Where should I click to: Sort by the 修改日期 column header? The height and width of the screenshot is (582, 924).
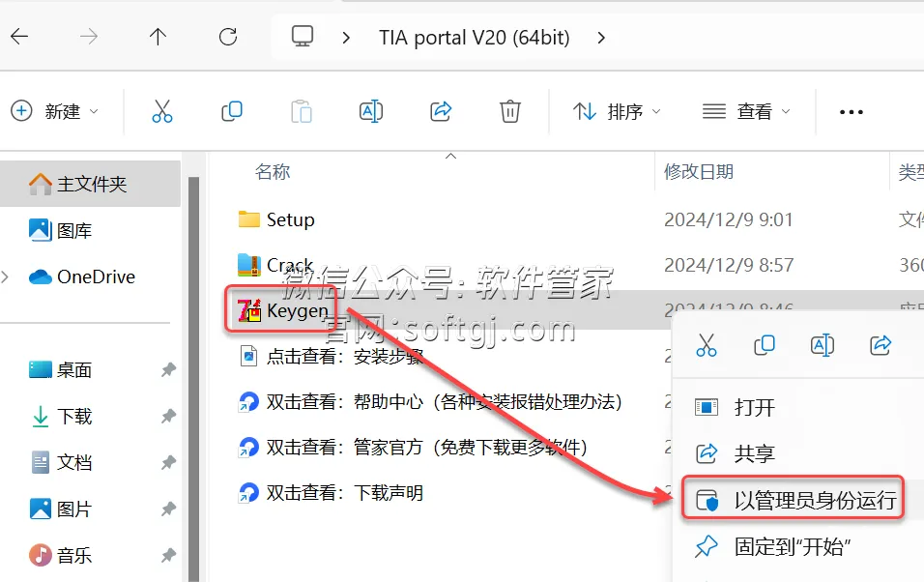(699, 171)
